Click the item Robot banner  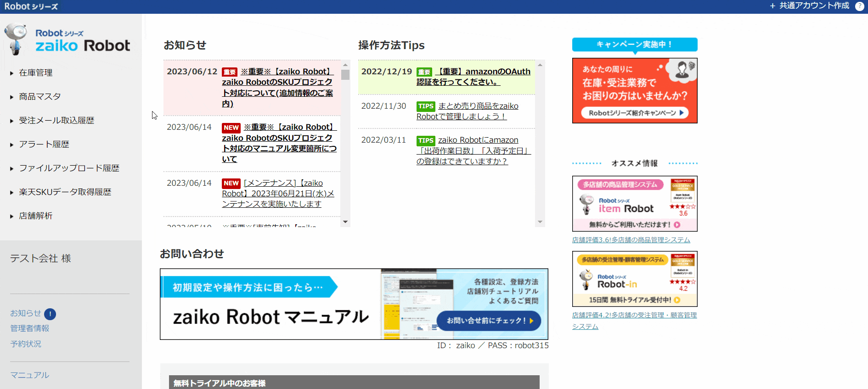(x=635, y=204)
